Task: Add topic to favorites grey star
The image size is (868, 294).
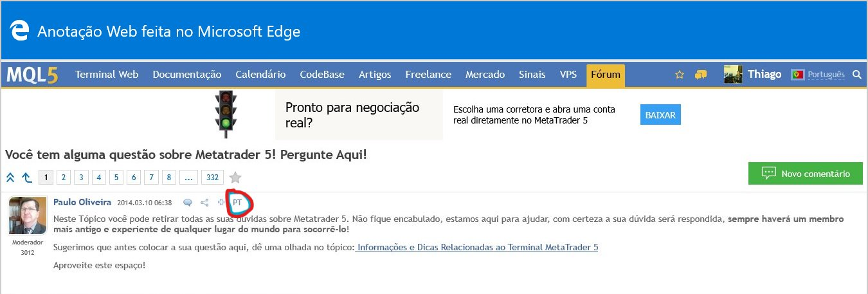Action: tap(235, 177)
